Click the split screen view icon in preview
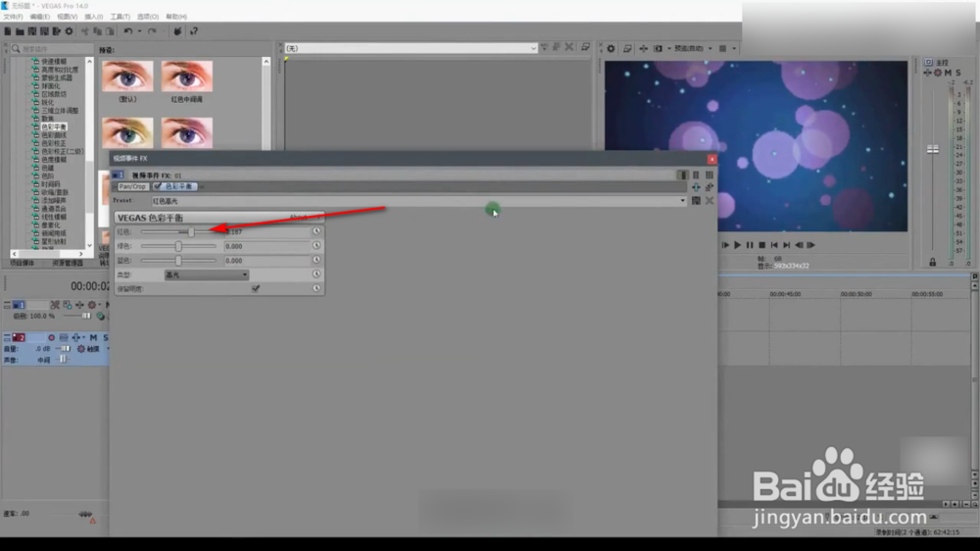The width and height of the screenshot is (980, 551). [659, 48]
